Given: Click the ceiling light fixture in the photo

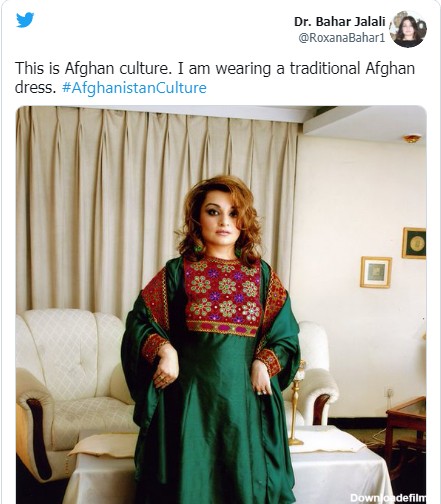Looking at the screenshot, I should pyautogui.click(x=412, y=138).
